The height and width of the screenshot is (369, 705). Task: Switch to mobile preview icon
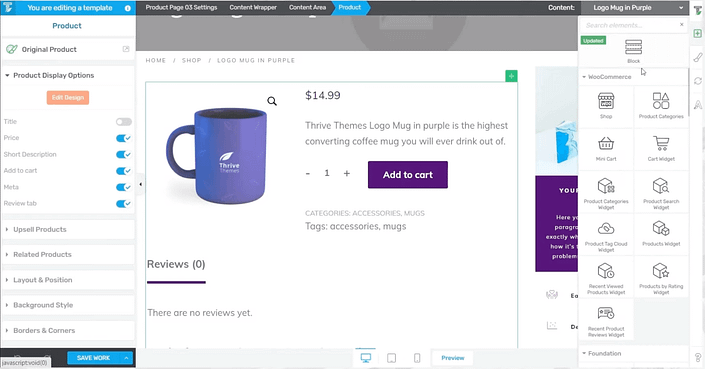coord(417,358)
